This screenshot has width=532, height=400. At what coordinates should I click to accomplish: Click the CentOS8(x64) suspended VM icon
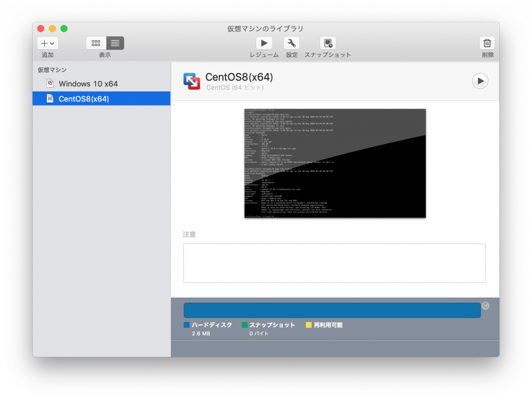(50, 98)
